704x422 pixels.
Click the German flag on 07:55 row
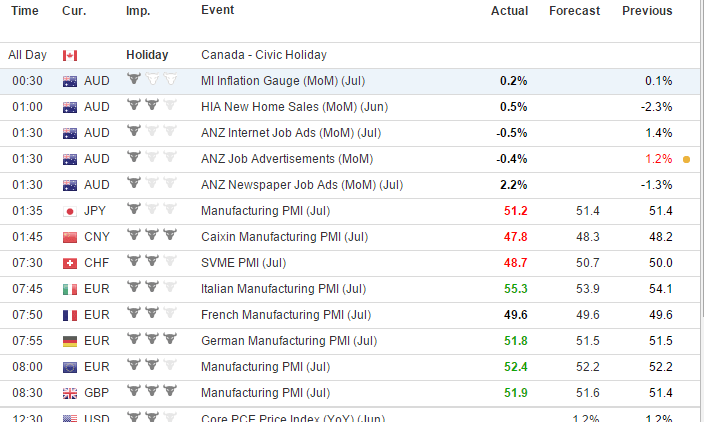70,342
